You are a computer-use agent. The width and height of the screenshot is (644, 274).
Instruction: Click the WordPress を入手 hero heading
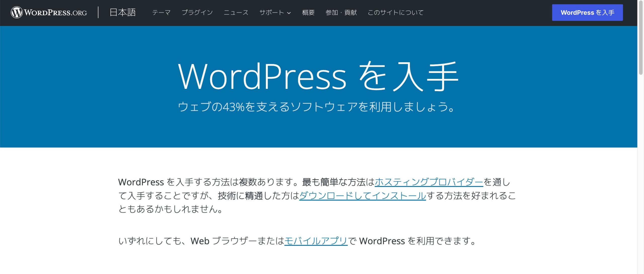coord(318,76)
